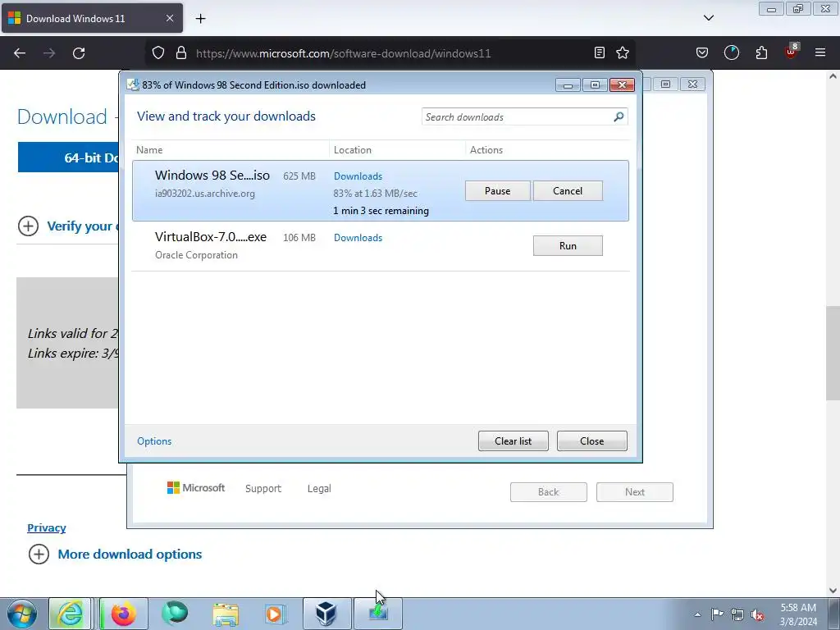Viewport: 840px width, 630px height.
Task: Toggle reader view icon in address bar
Action: 600,52
